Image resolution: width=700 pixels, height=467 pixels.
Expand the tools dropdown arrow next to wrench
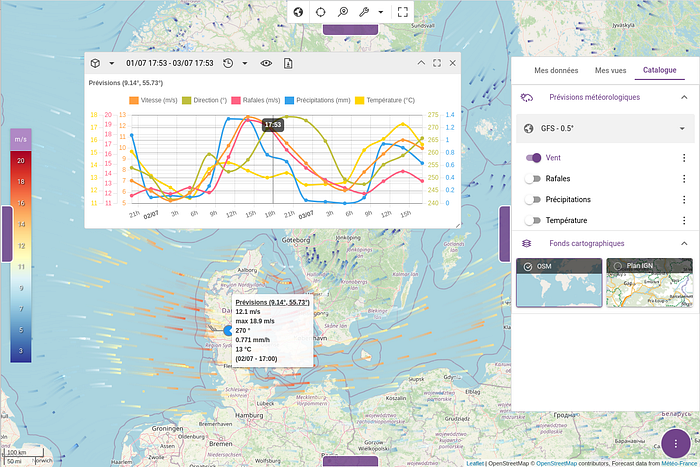[x=381, y=12]
